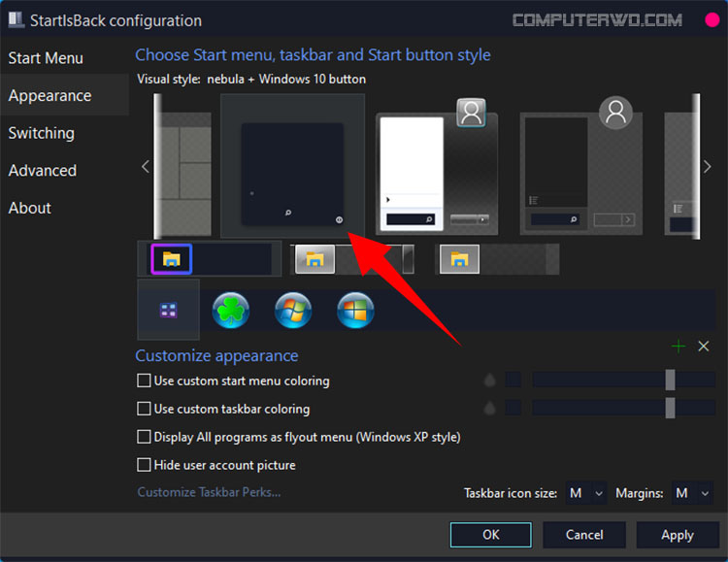Select the nebula dark taskbar style
The image size is (728, 562).
pos(210,259)
